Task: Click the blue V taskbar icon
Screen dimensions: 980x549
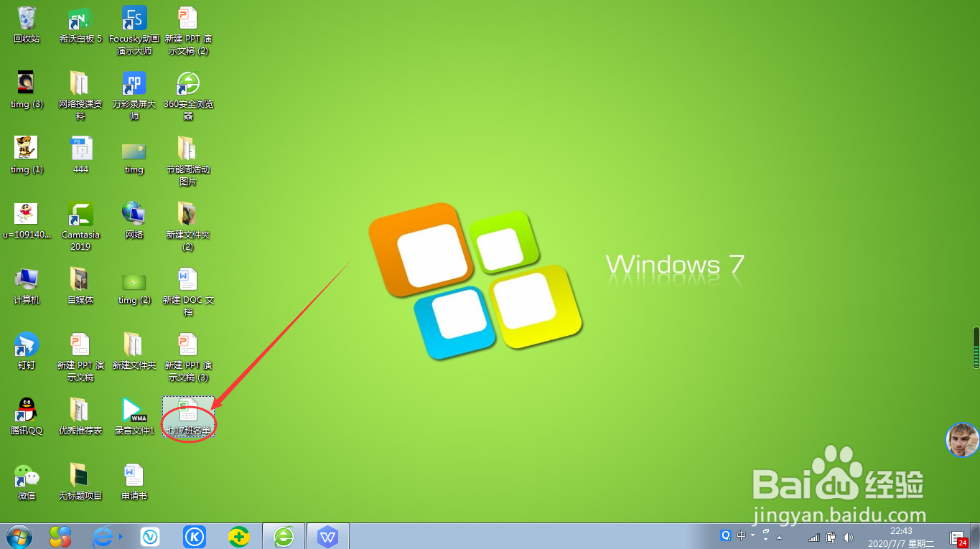Action: [150, 536]
